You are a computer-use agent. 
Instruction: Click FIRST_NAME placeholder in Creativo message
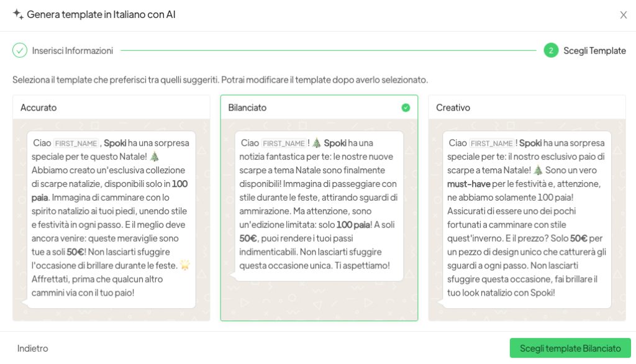pos(492,143)
